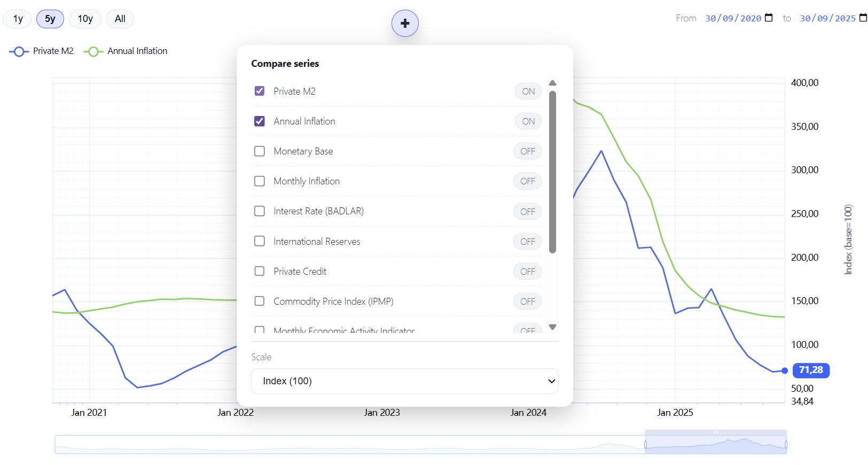Open the calendar icon for the From date
Viewport: 868px width, 465px height.
[769, 18]
